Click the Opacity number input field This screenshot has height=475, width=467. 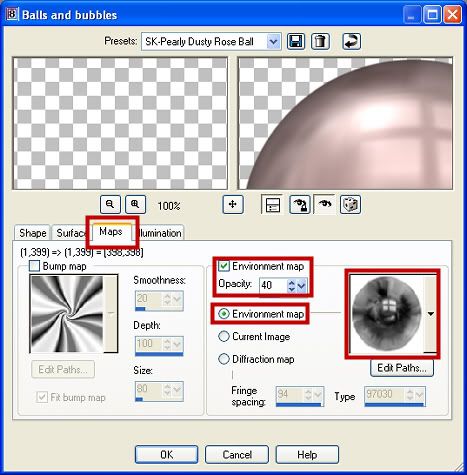click(x=273, y=286)
